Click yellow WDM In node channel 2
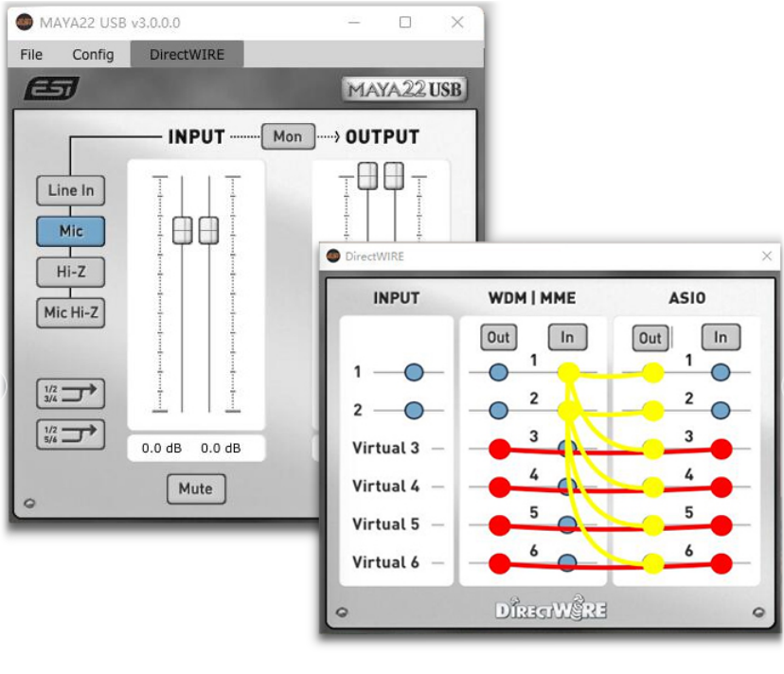The width and height of the screenshot is (784, 674). pyautogui.click(x=568, y=411)
